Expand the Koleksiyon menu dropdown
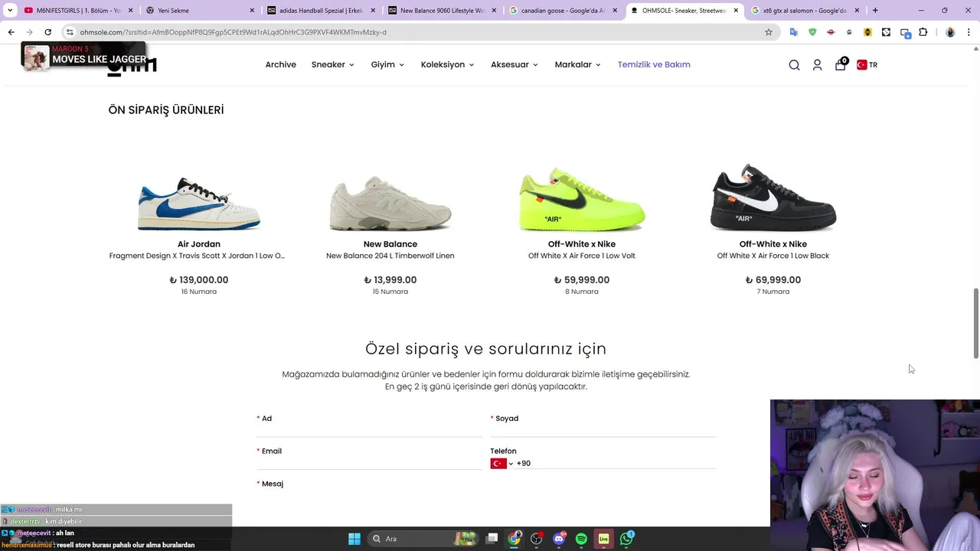The height and width of the screenshot is (551, 980). [447, 65]
